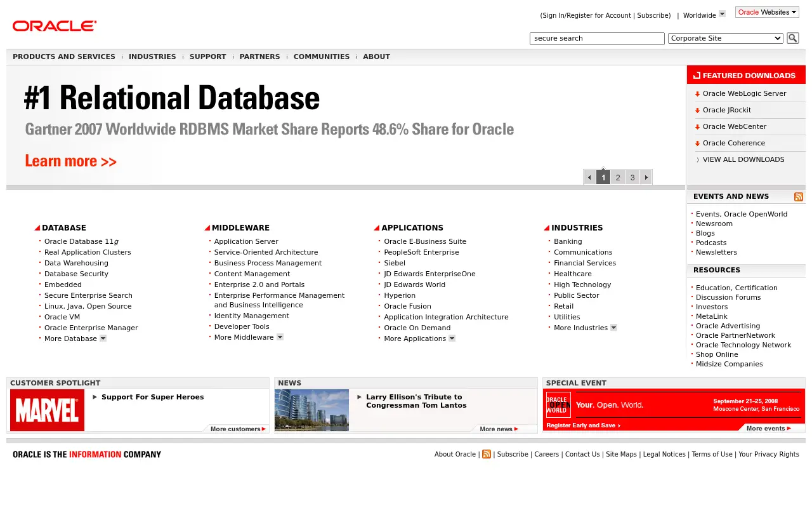Open the Support menu

[207, 57]
